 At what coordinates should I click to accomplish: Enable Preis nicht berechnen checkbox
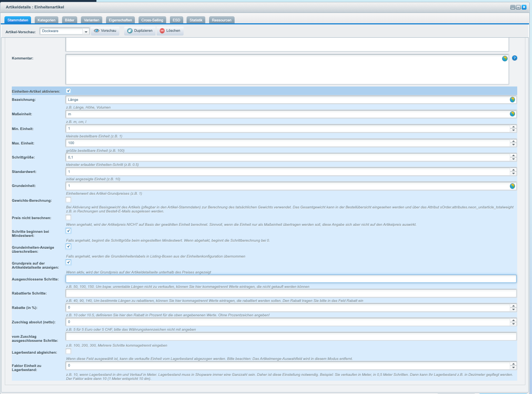pos(68,217)
